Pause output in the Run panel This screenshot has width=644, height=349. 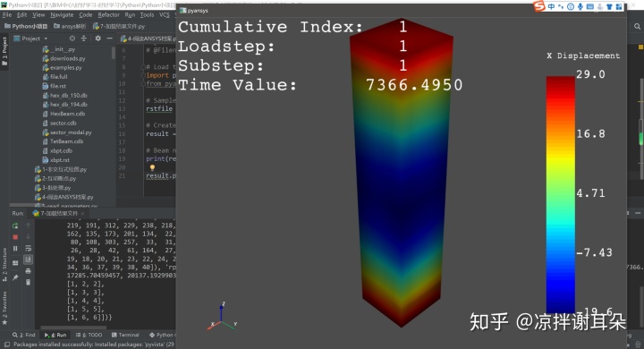(x=15, y=248)
